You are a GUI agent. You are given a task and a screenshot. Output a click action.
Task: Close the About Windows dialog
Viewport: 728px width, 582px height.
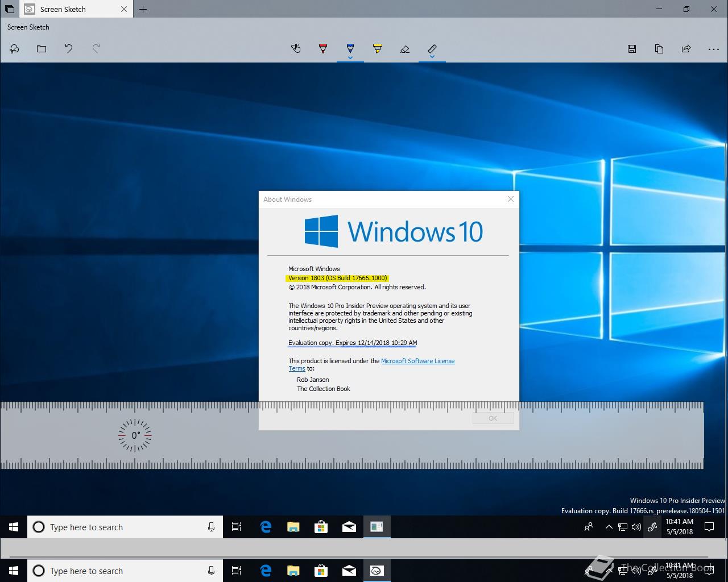(x=510, y=199)
